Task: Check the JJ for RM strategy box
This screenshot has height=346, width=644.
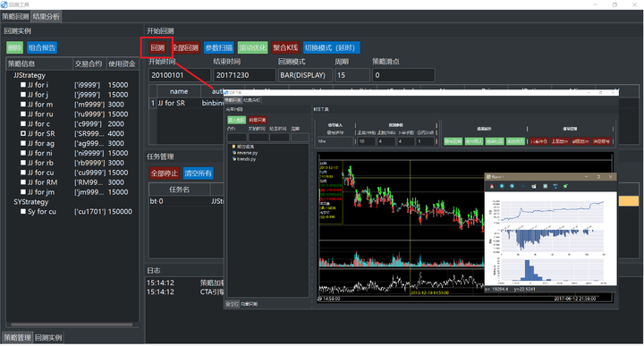Action: point(23,182)
